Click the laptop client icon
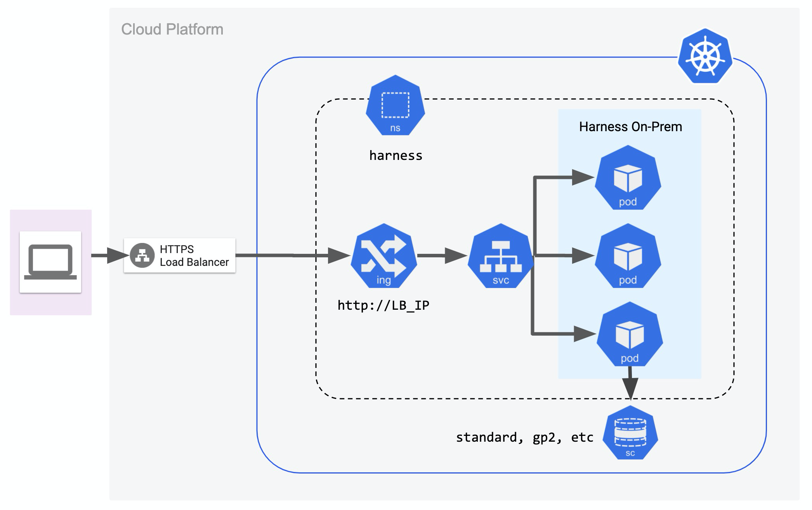The height and width of the screenshot is (510, 812). tap(50, 262)
